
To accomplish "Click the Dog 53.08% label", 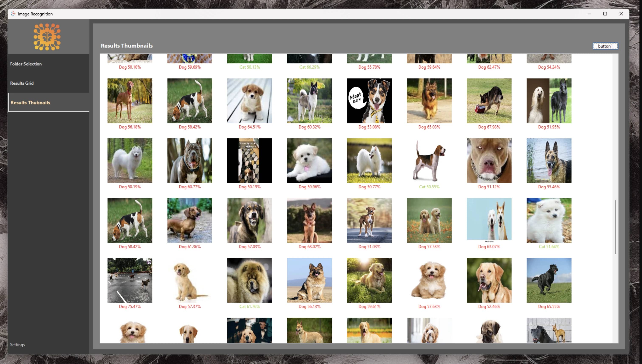I will coord(369,127).
